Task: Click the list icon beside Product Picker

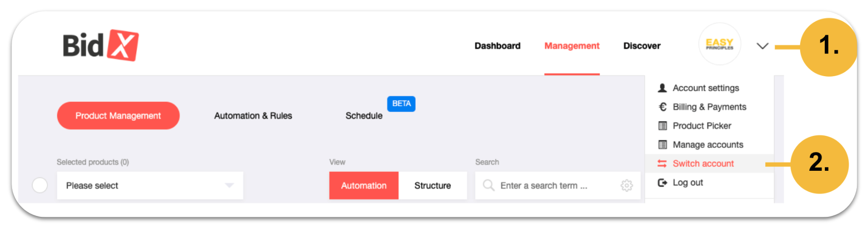Action: 662,126
